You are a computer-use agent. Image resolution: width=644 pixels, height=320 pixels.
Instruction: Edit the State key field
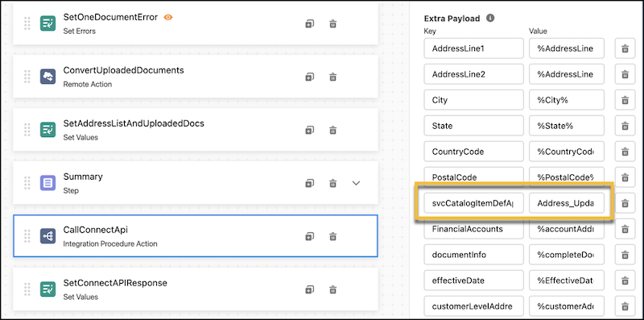point(473,126)
